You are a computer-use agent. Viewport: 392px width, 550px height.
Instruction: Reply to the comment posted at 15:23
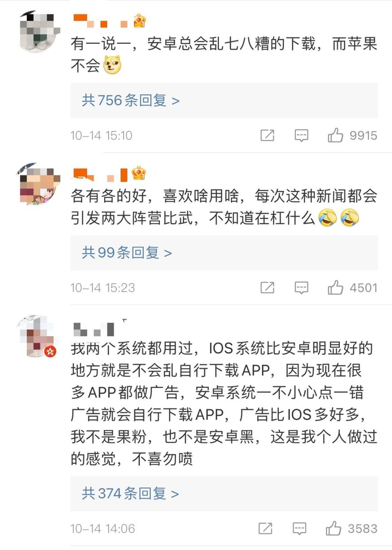click(x=301, y=288)
